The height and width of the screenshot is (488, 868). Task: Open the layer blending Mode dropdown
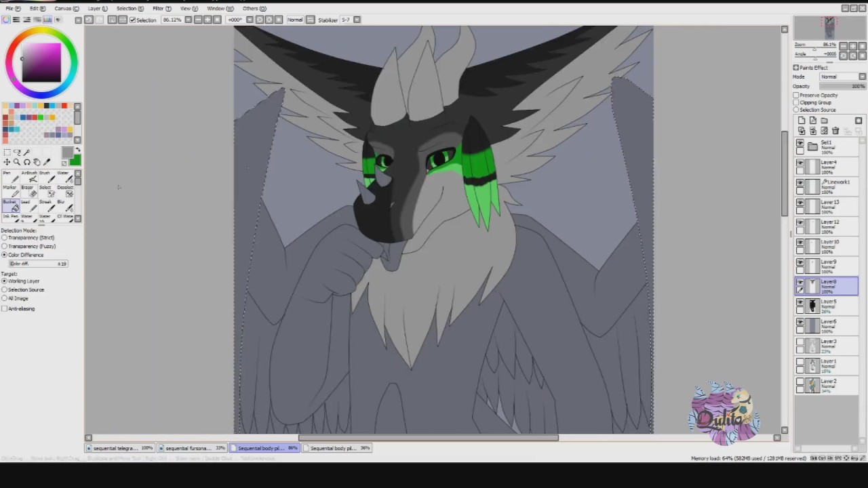tap(843, 77)
